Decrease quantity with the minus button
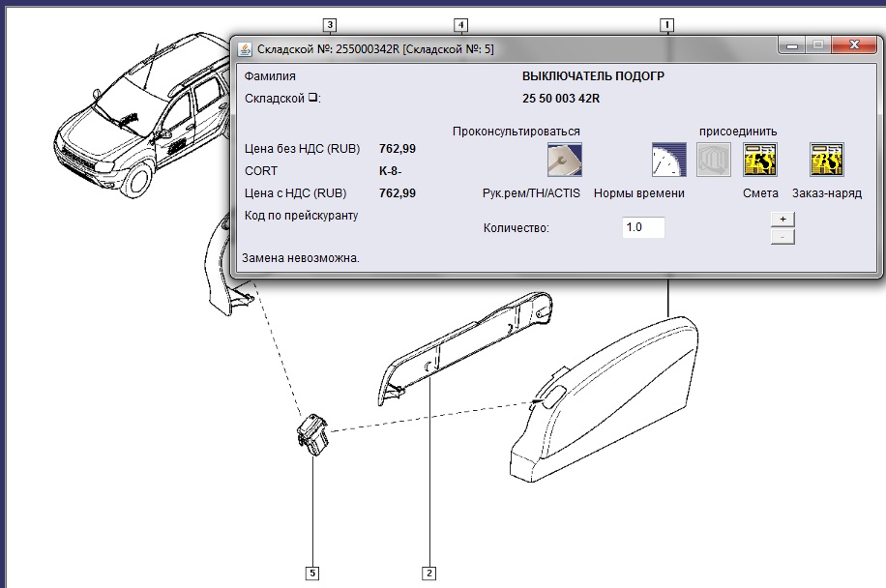This screenshot has width=886, height=588. click(783, 236)
